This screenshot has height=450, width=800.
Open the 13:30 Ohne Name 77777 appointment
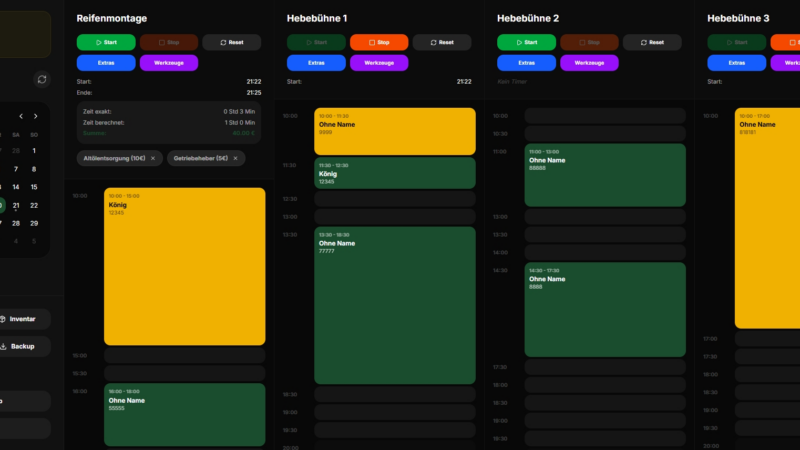tap(394, 305)
